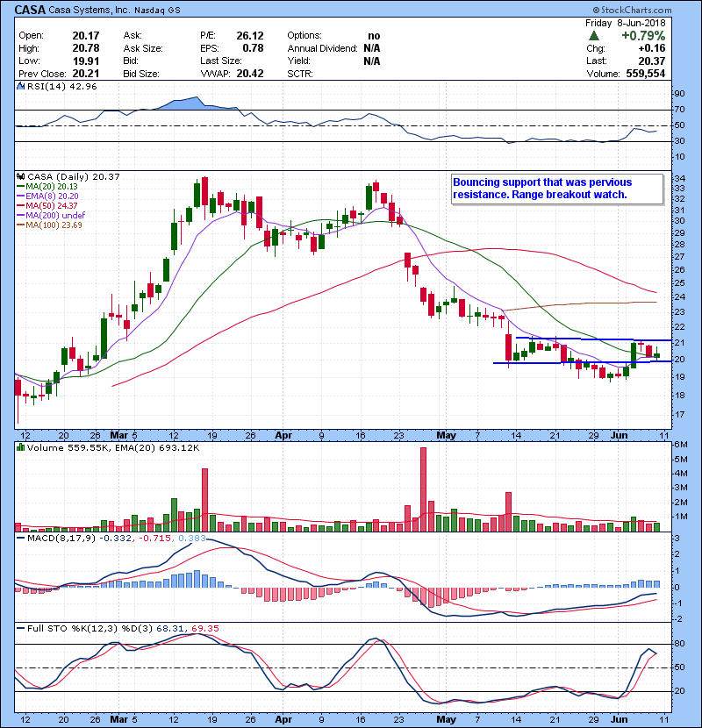Click the Volume 559.55K, EMA(20) label
The image size is (702, 728).
click(x=113, y=447)
